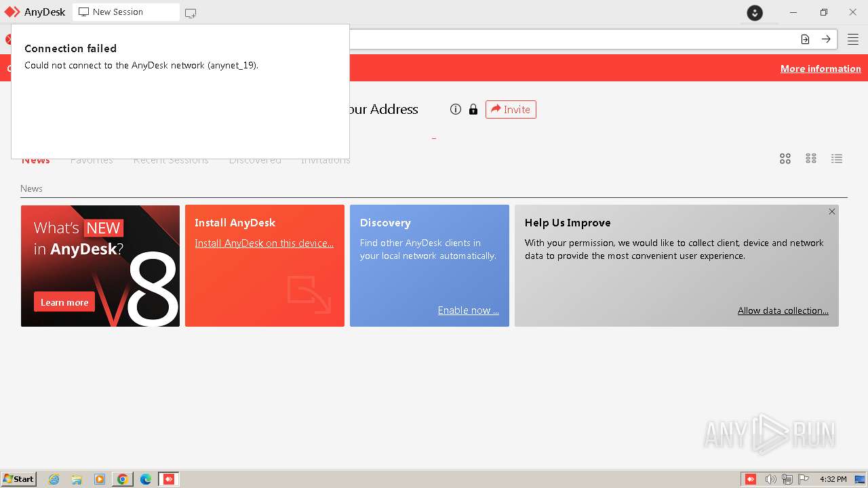Click the Action Center flag tray icon
This screenshot has width=868, height=488.
(x=804, y=479)
